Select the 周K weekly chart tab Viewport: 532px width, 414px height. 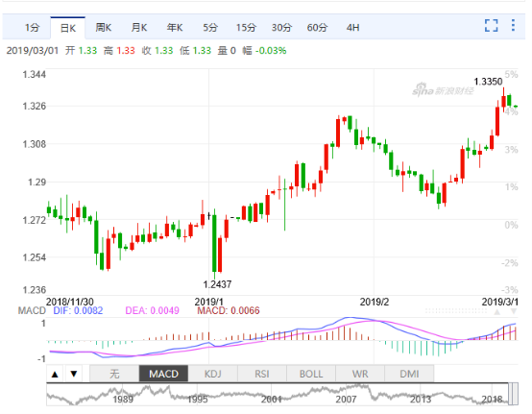(103, 28)
